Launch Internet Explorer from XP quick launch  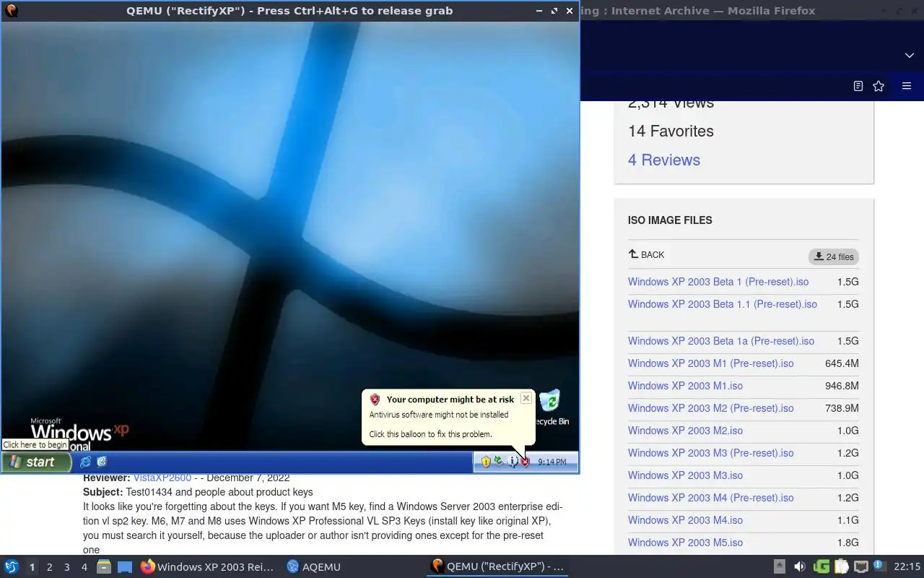pyautogui.click(x=86, y=462)
